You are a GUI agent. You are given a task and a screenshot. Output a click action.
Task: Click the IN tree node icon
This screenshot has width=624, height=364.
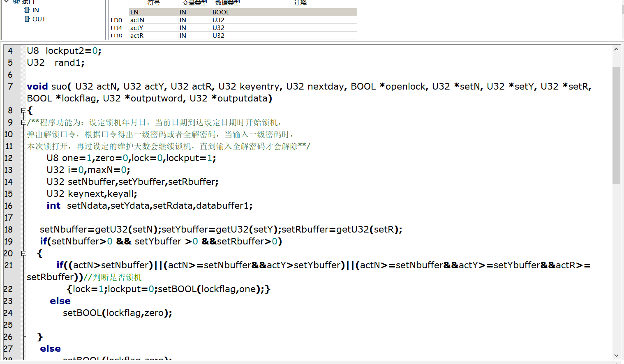click(x=27, y=10)
